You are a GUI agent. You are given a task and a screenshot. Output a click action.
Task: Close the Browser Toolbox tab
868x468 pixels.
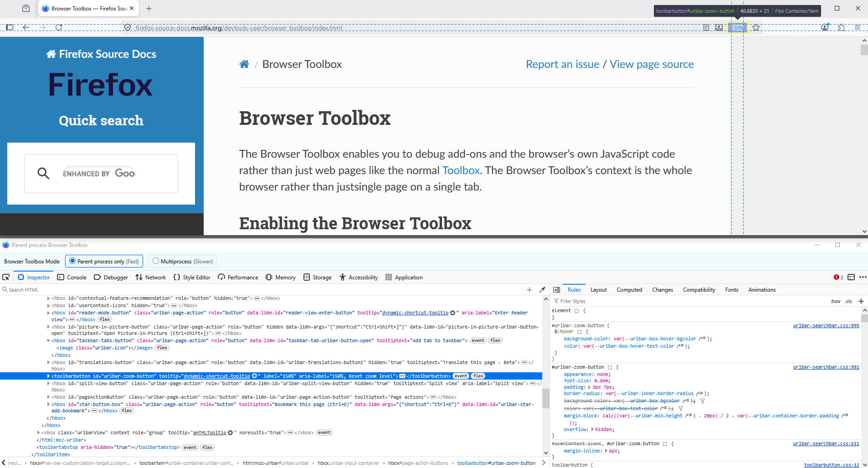tap(132, 9)
